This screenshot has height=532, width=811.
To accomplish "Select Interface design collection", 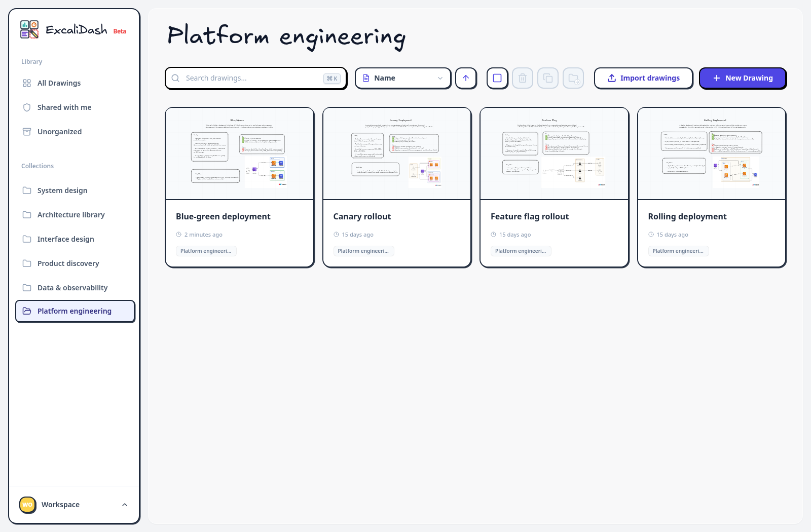I will click(75, 239).
